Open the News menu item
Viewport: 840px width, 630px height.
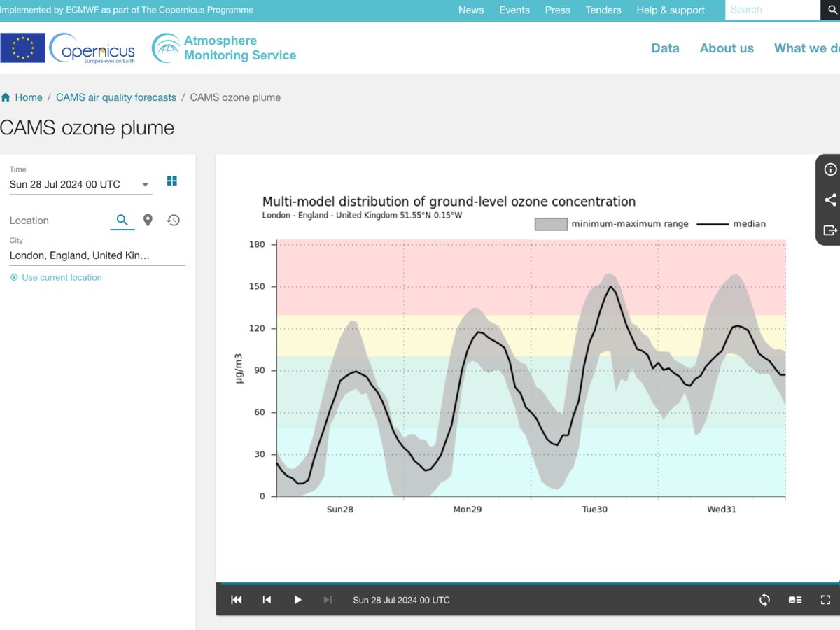click(x=471, y=10)
